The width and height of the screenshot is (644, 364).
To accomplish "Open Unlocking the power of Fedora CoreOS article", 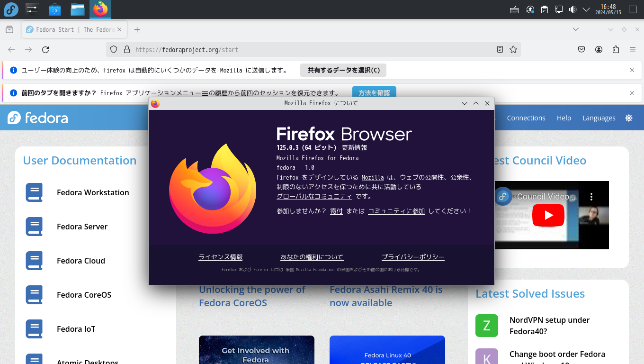I will [x=252, y=296].
